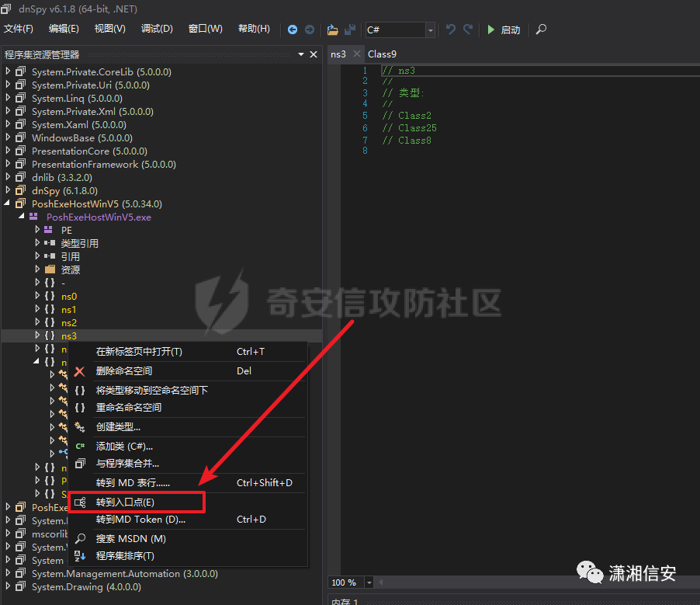Screen dimensions: 700x605
Task: Click the go to entry point icon
Action: pos(80,502)
